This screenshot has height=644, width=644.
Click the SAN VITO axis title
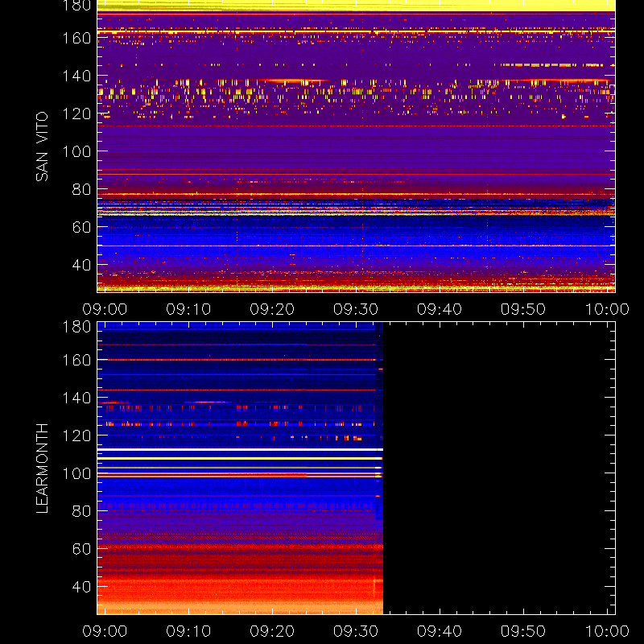point(42,147)
